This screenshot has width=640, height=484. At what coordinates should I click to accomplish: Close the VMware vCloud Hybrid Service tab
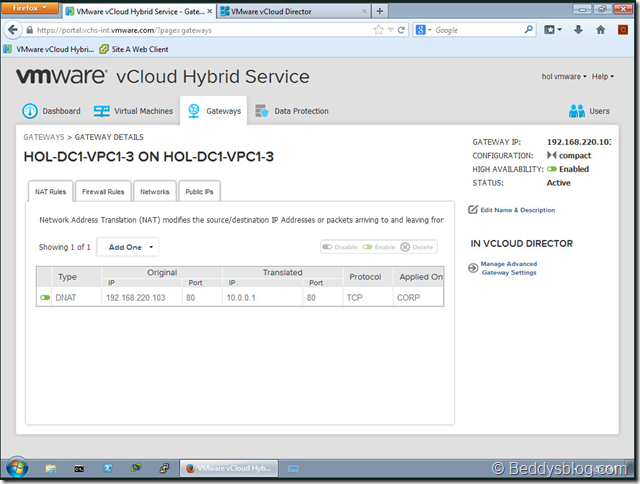[210, 11]
